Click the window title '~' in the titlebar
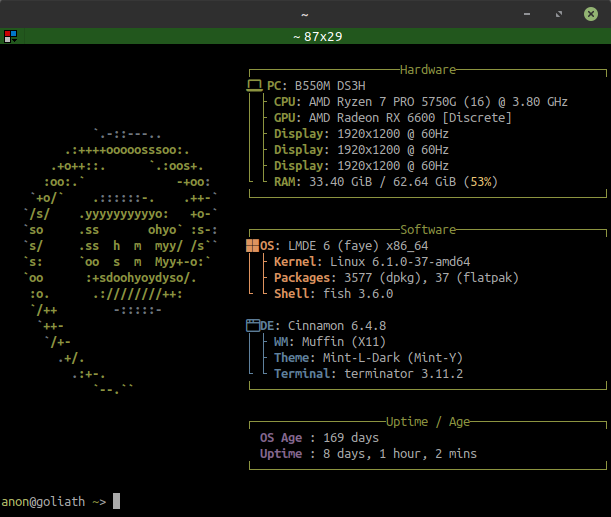The image size is (611, 517). pos(305,15)
